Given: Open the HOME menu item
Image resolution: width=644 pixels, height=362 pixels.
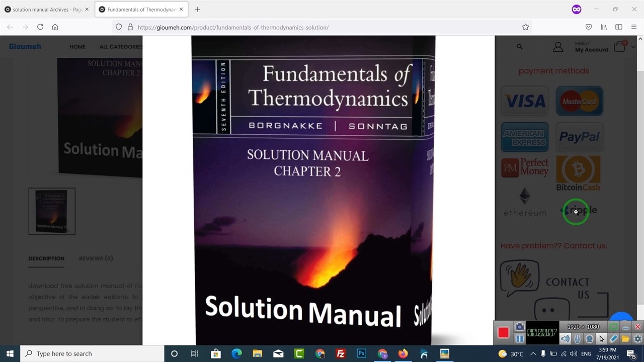Looking at the screenshot, I should [x=77, y=47].
